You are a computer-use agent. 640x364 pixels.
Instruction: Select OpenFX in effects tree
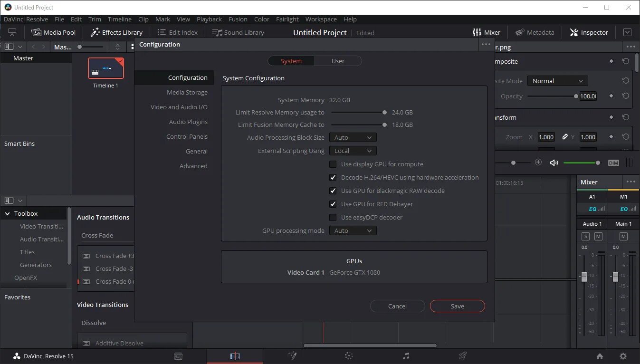click(26, 278)
